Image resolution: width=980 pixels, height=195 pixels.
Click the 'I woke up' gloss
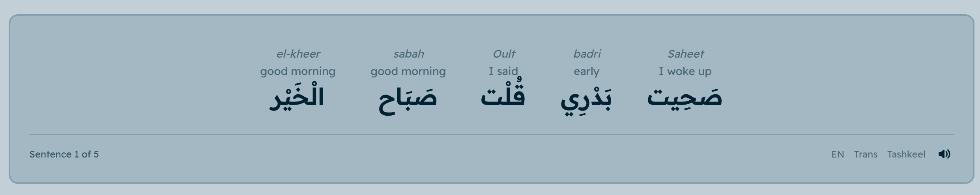pos(685,71)
